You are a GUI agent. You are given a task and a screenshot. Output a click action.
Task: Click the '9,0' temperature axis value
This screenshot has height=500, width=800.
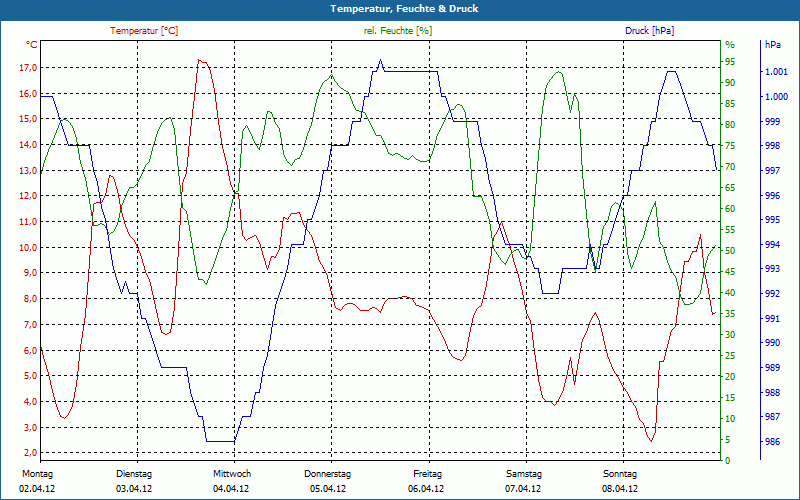(30, 273)
